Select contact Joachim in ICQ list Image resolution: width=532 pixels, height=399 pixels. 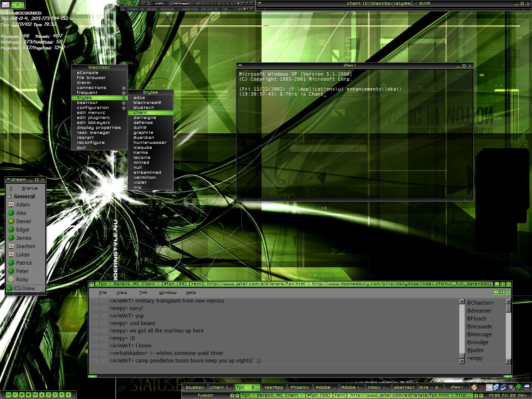[25, 246]
